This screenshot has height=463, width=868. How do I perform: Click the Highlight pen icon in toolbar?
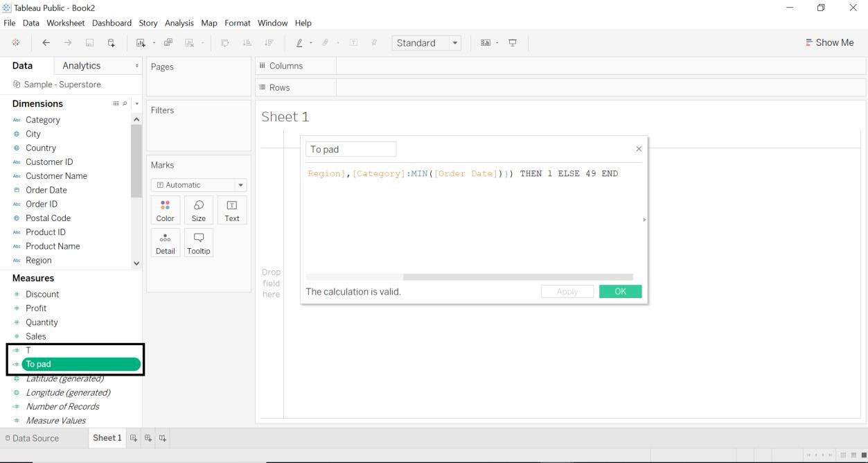tap(299, 43)
